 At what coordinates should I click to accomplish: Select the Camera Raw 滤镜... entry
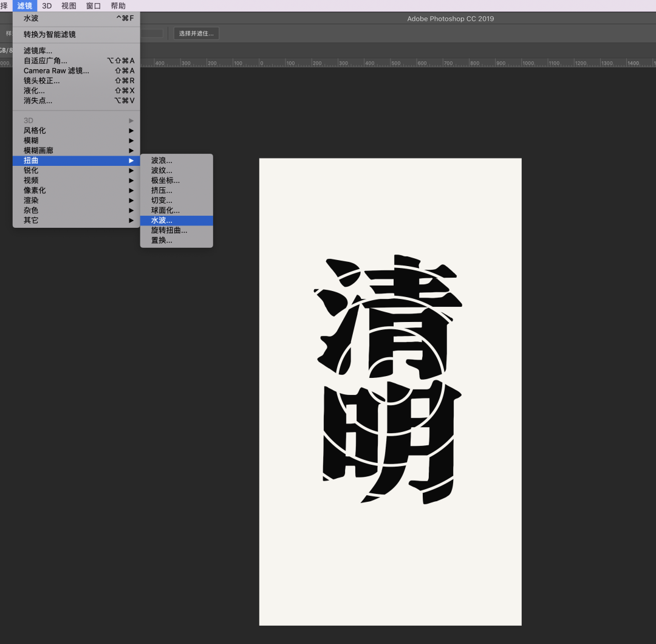point(56,71)
